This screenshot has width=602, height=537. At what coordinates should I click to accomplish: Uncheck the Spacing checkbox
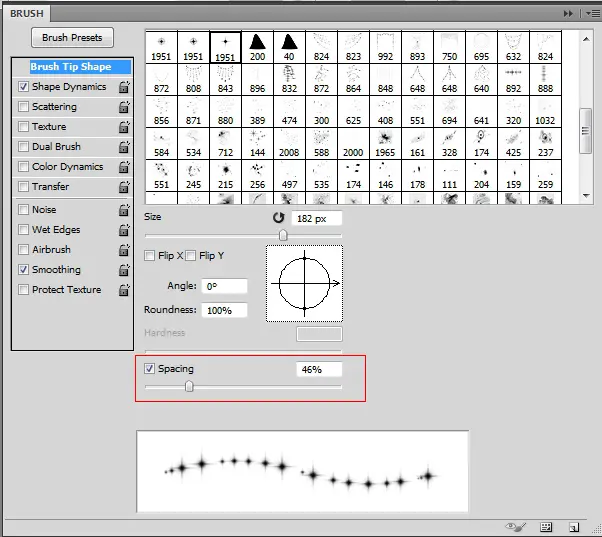149,369
